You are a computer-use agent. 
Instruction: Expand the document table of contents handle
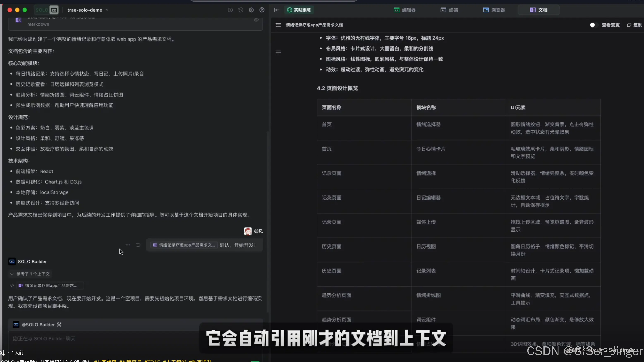278,52
